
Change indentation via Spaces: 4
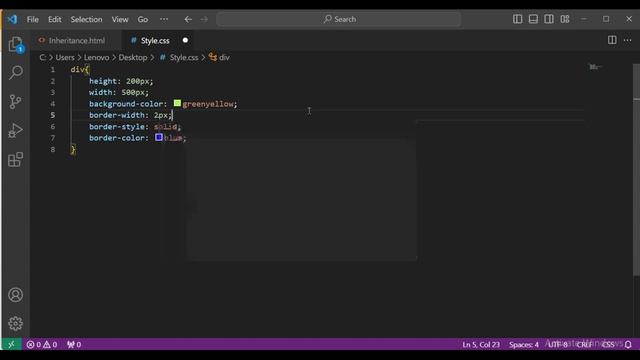524,344
